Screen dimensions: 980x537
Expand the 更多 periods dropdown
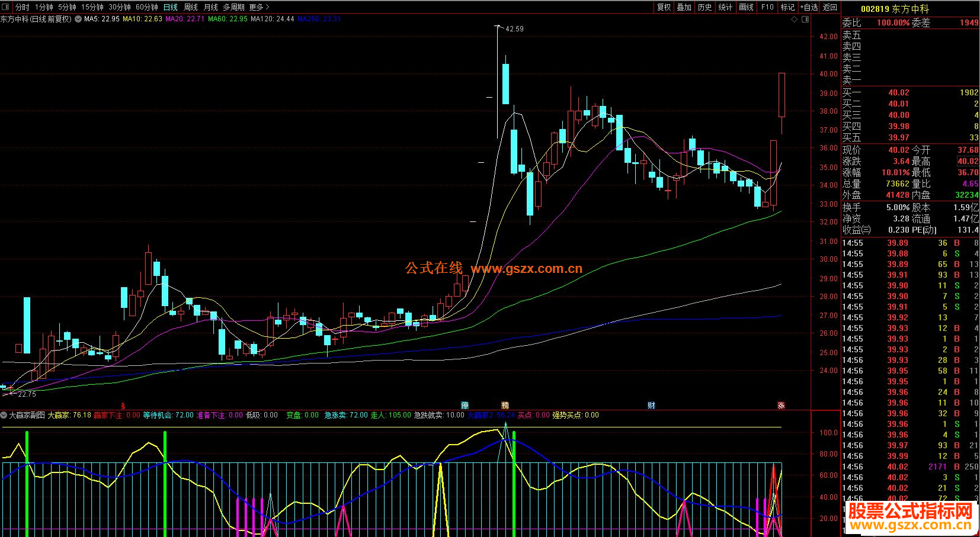click(x=260, y=7)
